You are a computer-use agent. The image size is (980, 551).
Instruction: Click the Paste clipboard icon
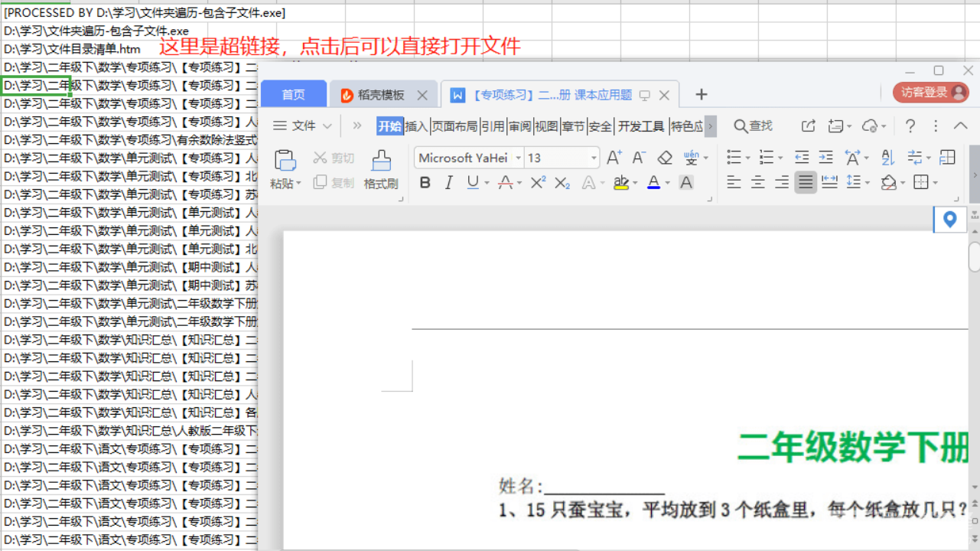(x=285, y=160)
